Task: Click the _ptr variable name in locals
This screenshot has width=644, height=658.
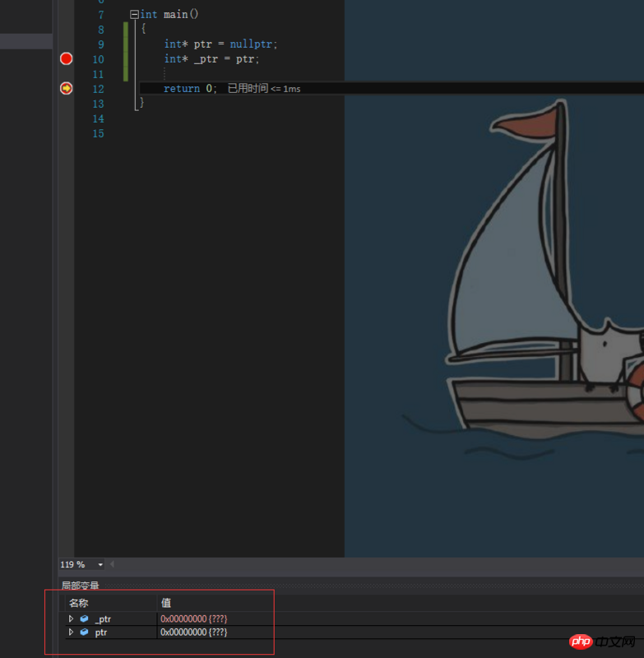Action: click(x=103, y=619)
